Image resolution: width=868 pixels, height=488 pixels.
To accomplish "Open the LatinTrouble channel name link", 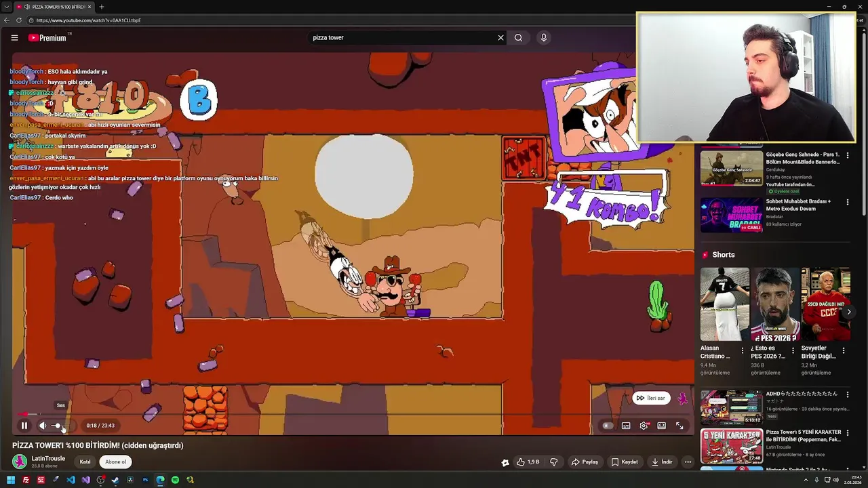I will (48, 458).
